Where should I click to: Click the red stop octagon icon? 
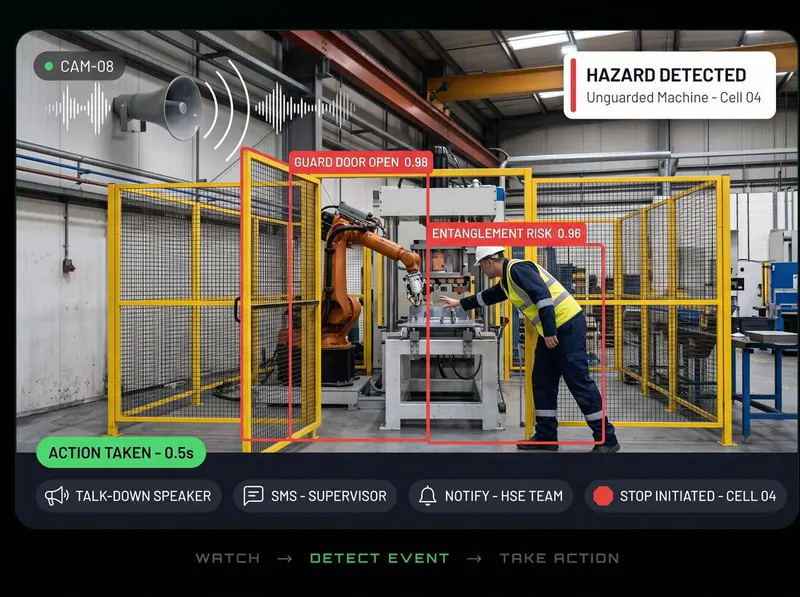[603, 495]
